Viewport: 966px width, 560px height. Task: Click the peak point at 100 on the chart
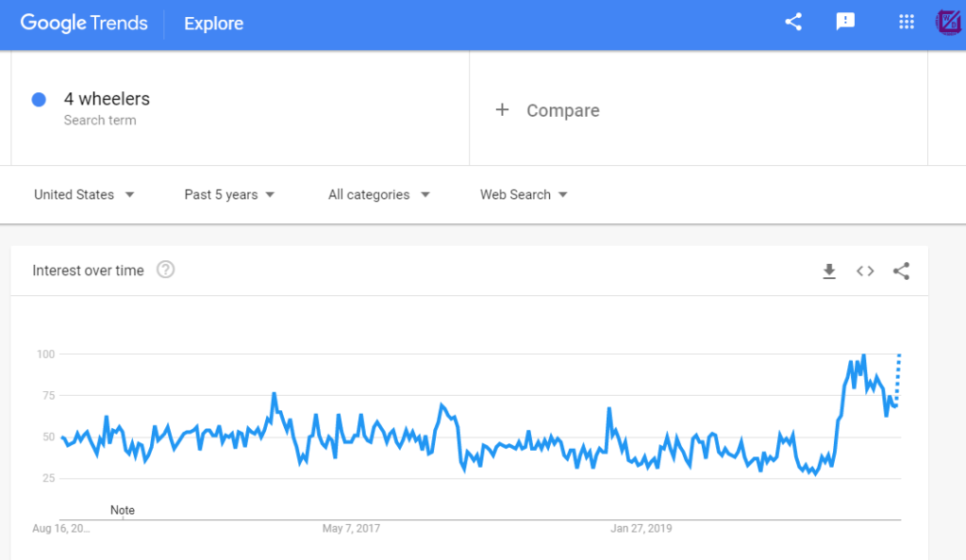point(864,355)
